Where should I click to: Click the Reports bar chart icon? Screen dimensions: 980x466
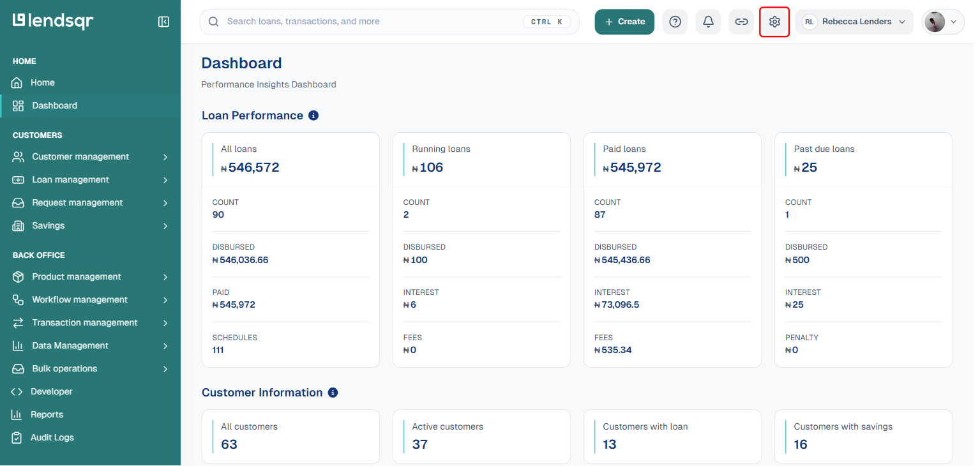(17, 415)
